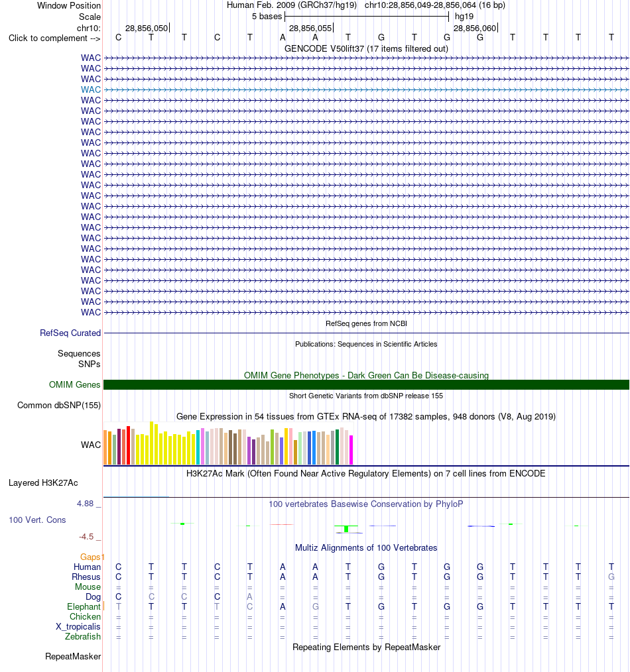Select the Chicken species row label
Screen dimensions: 630x672
(86, 617)
